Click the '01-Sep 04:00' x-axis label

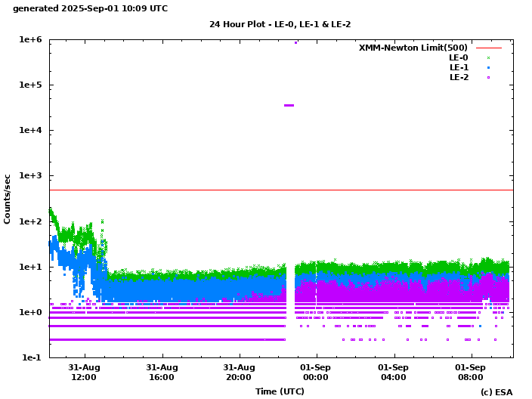(393, 373)
